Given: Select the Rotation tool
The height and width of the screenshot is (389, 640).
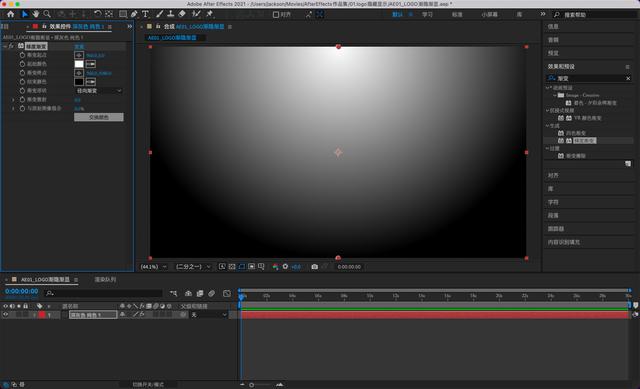Looking at the screenshot, I should 98,14.
